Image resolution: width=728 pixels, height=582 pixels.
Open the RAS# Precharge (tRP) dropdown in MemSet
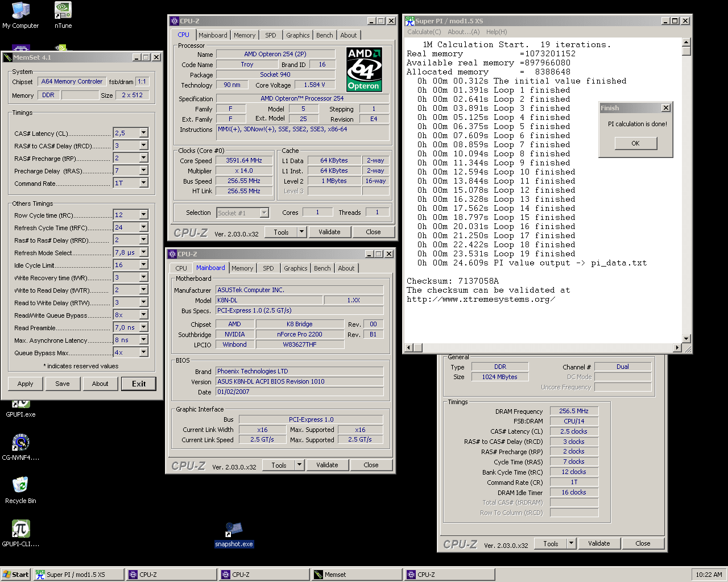[x=143, y=158]
